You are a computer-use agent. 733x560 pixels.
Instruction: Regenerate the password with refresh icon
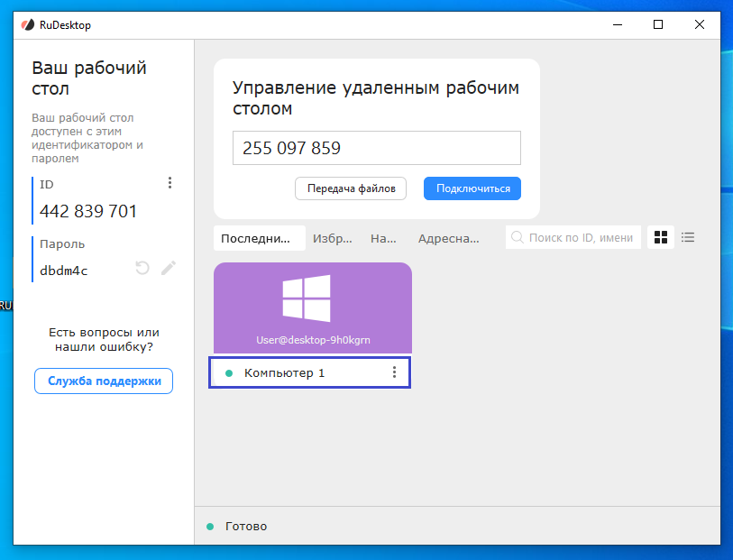tap(142, 268)
